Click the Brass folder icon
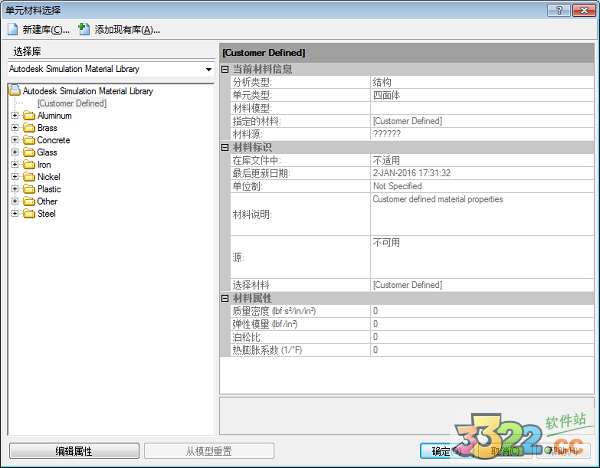600x468 pixels. (29, 128)
